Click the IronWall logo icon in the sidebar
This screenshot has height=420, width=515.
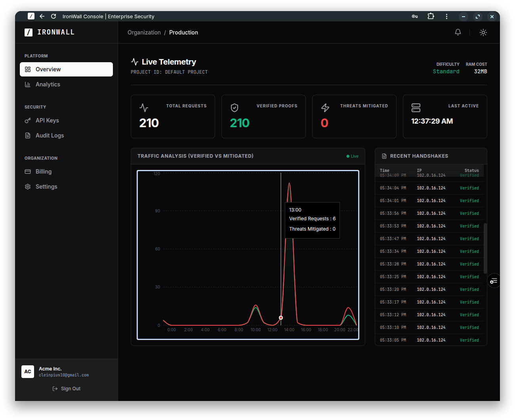pos(28,32)
